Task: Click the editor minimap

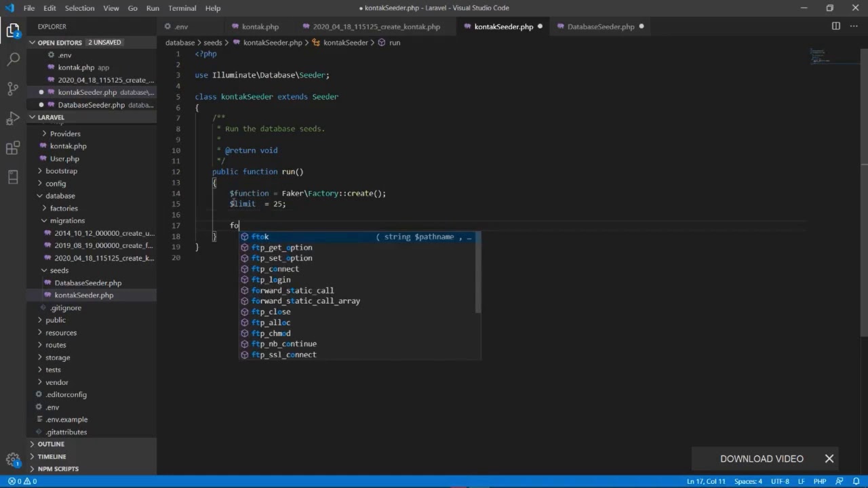Action: pos(833,56)
